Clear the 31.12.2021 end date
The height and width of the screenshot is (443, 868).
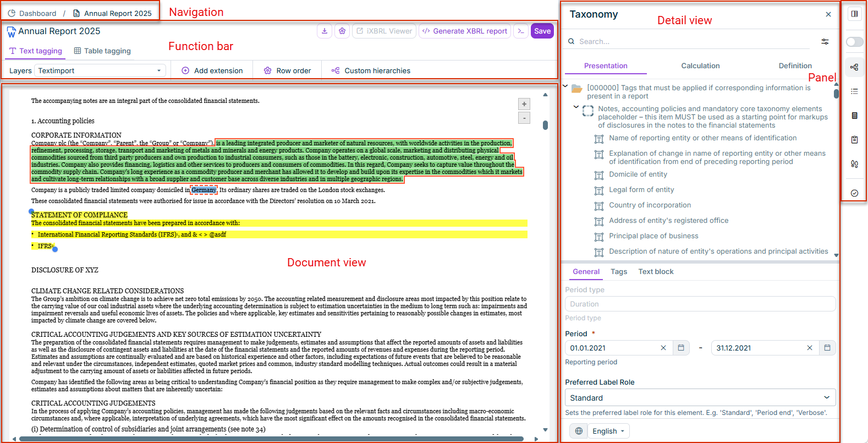[810, 348]
